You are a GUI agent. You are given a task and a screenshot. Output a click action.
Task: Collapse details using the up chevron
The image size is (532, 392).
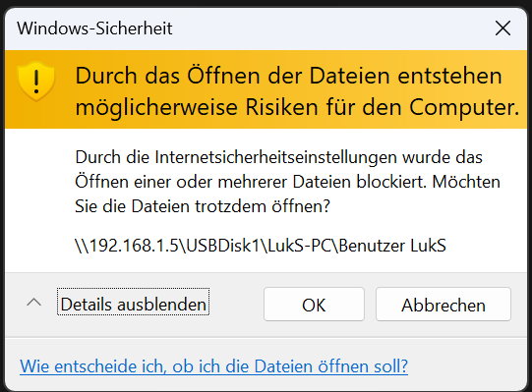(x=34, y=303)
